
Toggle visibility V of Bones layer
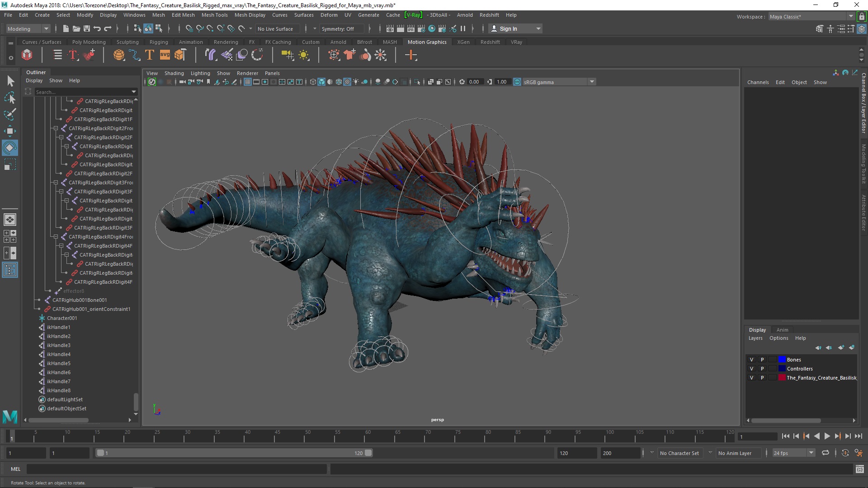751,360
